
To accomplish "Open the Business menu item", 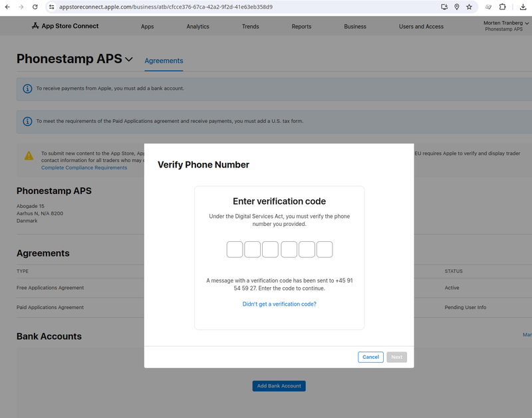I will 355,27.
